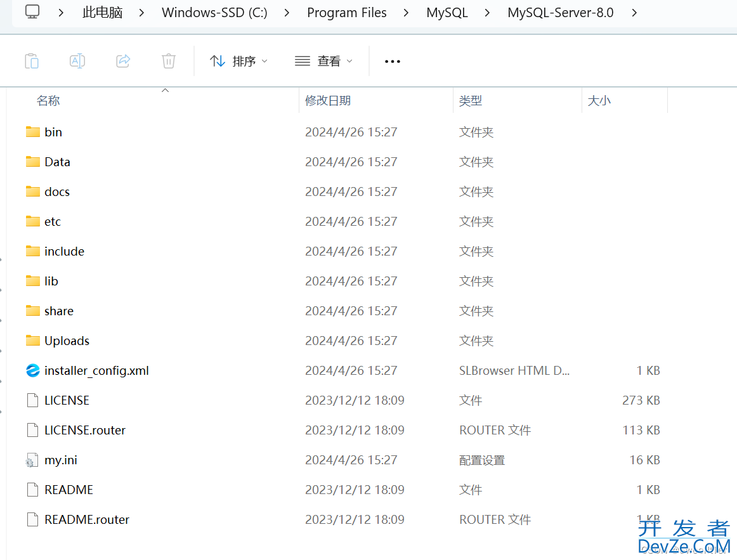Select the bin folder icon
This screenshot has height=560, width=737.
[32, 131]
